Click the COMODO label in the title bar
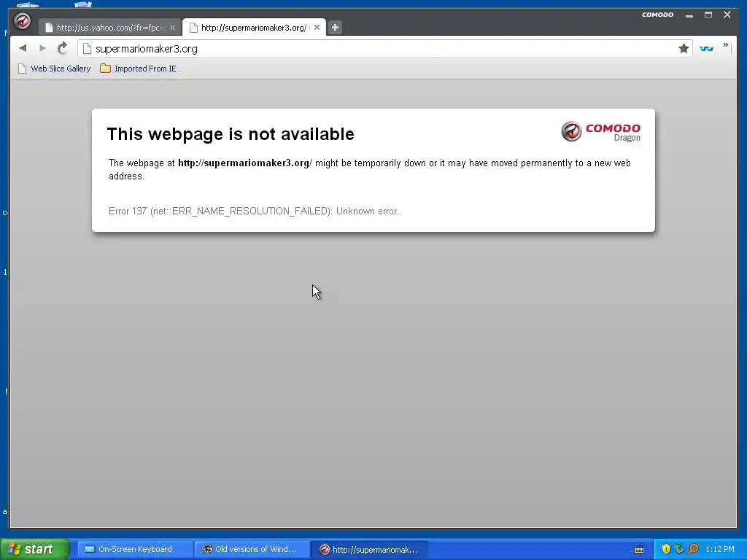The image size is (747, 560). coord(657,15)
